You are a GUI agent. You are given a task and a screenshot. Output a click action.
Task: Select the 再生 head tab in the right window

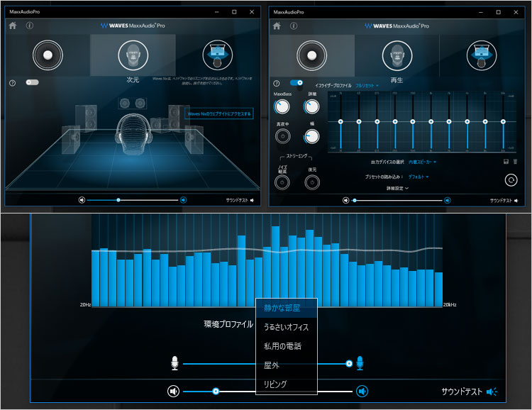pyautogui.click(x=397, y=56)
